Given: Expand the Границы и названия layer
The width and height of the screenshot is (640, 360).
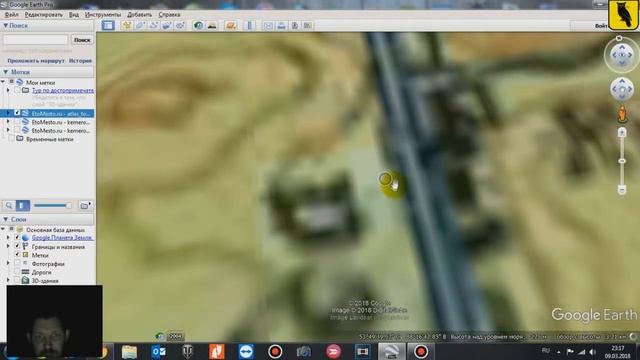Looking at the screenshot, I should tap(8, 246).
